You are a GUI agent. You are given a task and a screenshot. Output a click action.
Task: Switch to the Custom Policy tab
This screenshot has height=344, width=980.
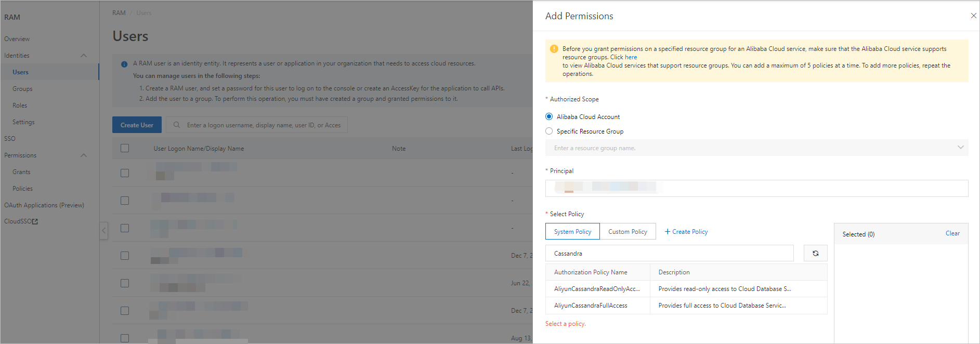coord(628,232)
